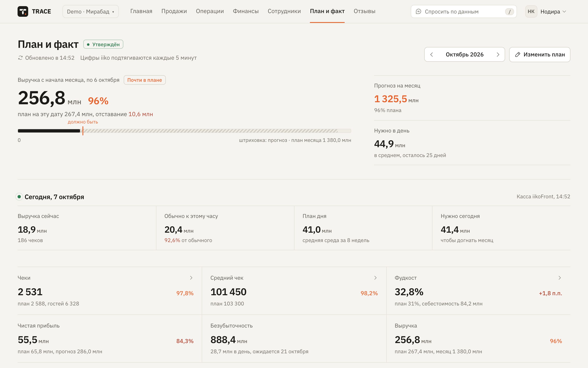This screenshot has height=368, width=588.
Task: Click the Утверждён status badge
Action: pos(103,44)
